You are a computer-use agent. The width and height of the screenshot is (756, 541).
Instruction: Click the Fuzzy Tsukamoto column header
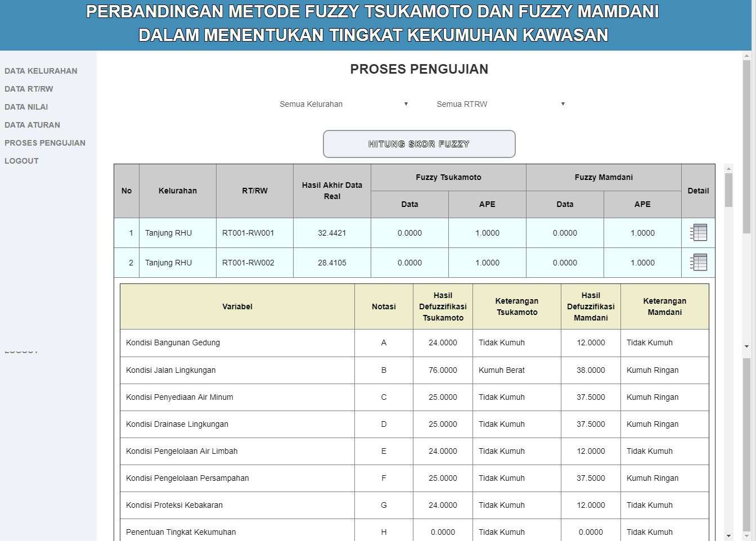(448, 177)
